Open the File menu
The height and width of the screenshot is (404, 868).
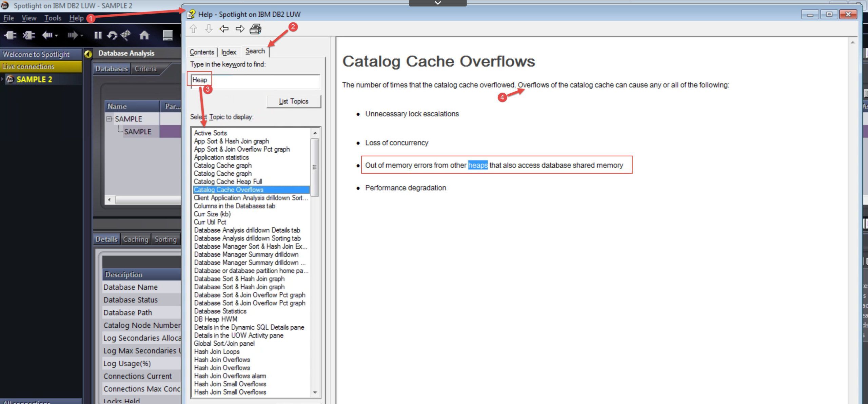(8, 18)
